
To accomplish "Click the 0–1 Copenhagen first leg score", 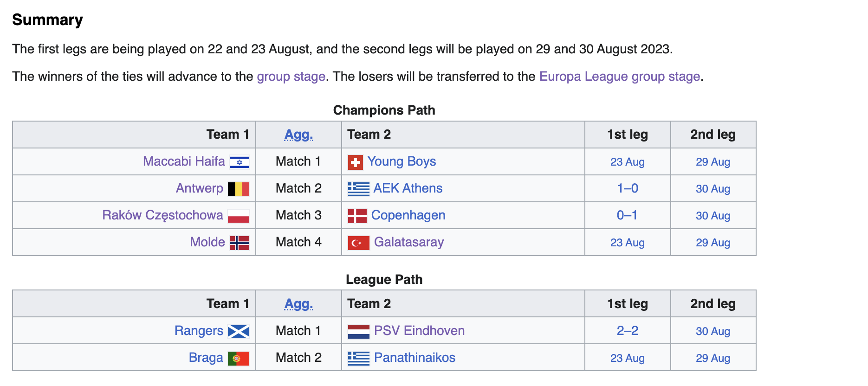I will click(x=627, y=215).
